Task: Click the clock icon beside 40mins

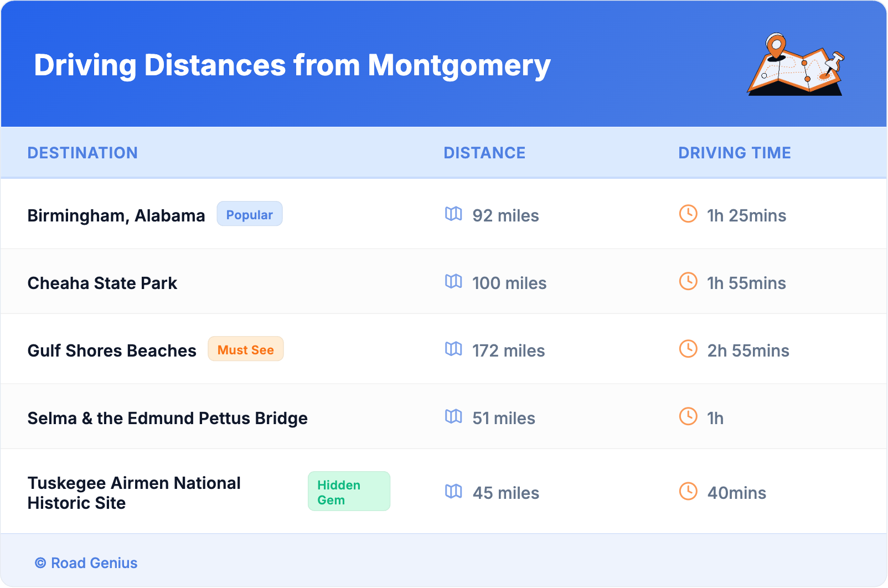Action: click(x=688, y=491)
